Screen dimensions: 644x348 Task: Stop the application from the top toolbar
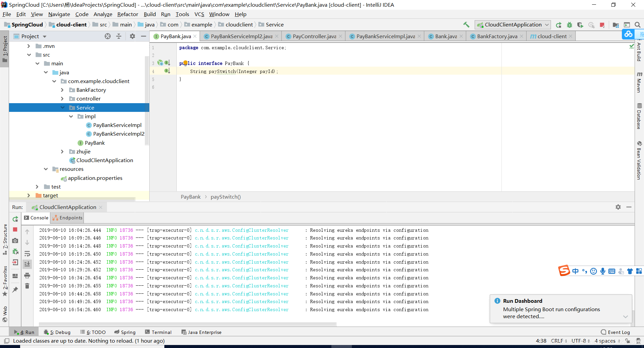[x=602, y=25]
